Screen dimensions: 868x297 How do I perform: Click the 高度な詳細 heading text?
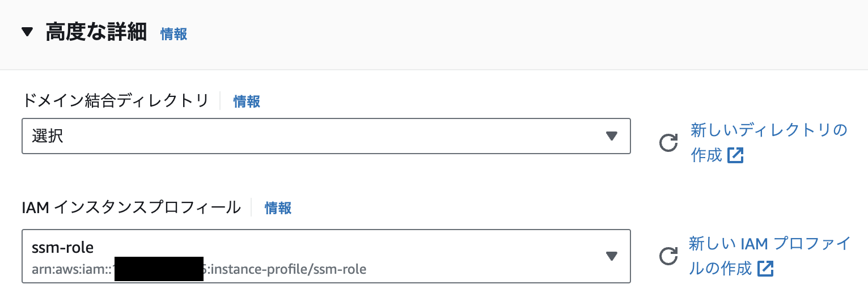[x=96, y=33]
